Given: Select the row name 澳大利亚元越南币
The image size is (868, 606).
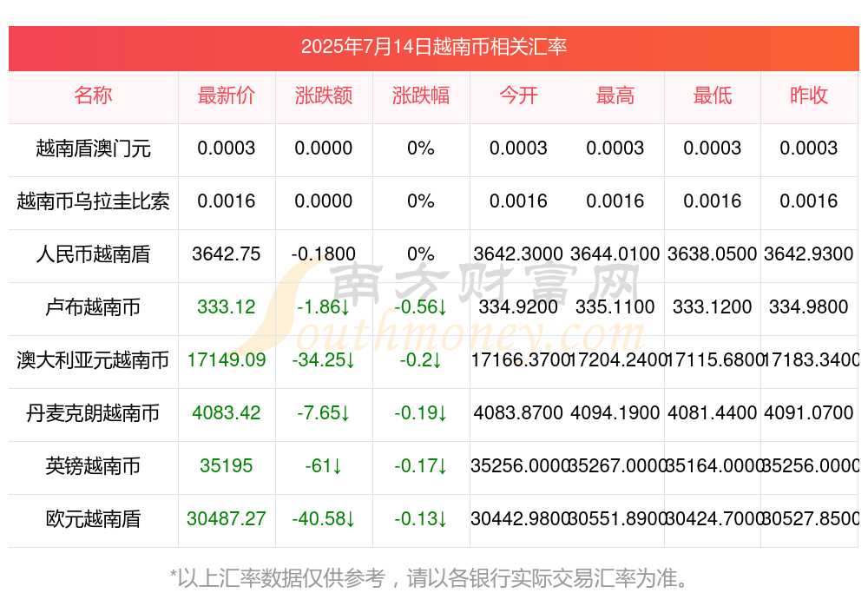Looking at the screenshot, I should point(93,360).
